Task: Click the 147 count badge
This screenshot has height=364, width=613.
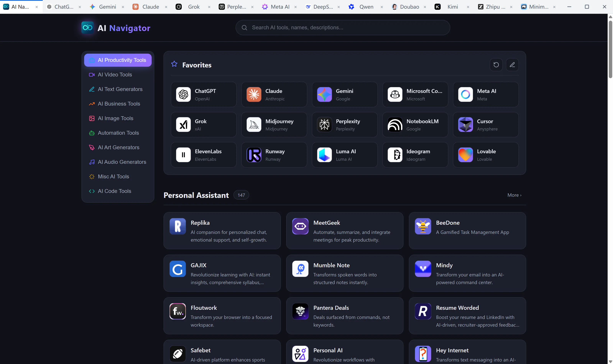Action: pyautogui.click(x=241, y=195)
